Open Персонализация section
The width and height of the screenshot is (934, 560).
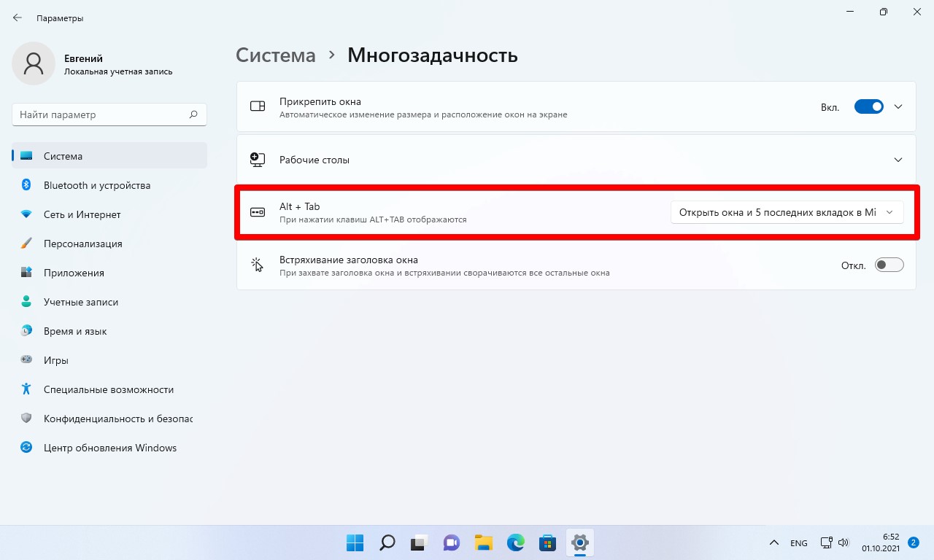tap(109, 244)
